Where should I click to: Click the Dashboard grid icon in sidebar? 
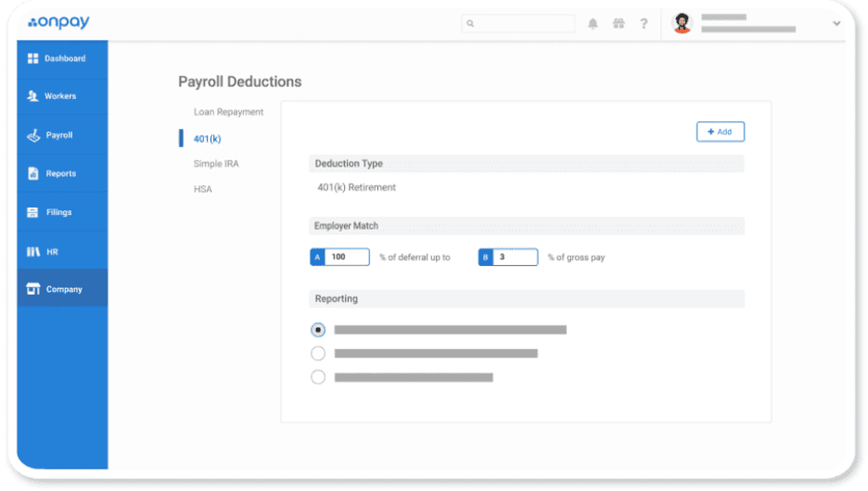tap(32, 58)
